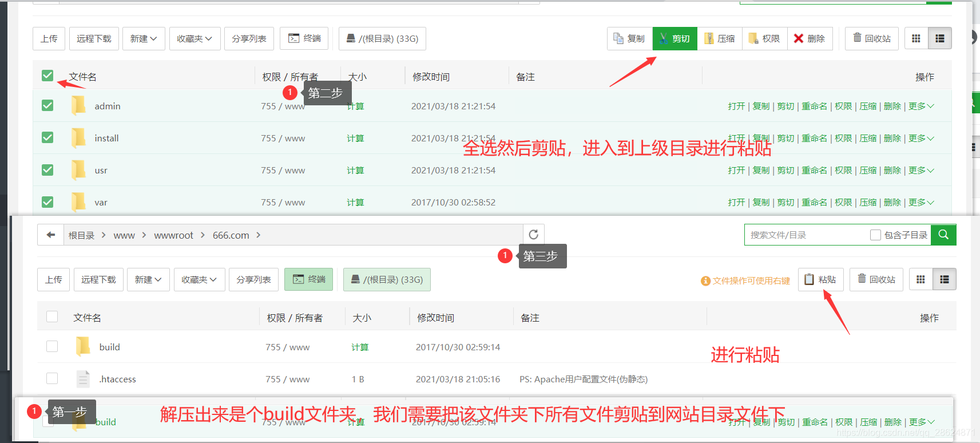
Task: Open the var folder icon
Action: point(78,202)
